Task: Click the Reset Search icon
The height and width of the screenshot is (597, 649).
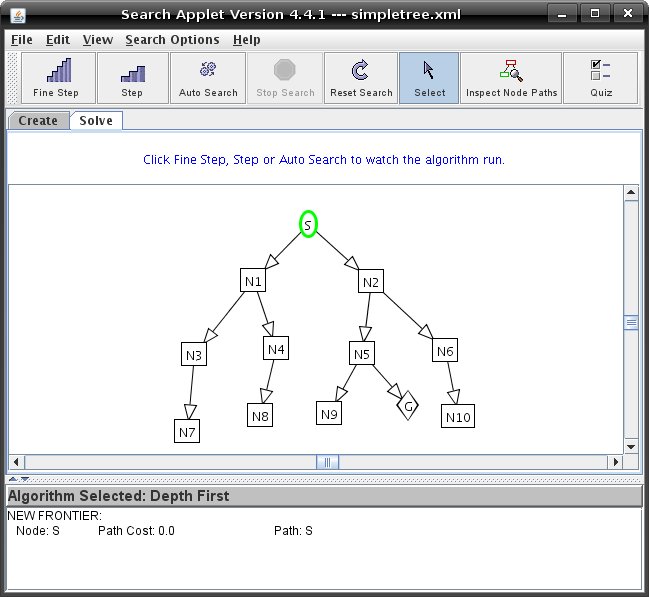Action: 361,78
